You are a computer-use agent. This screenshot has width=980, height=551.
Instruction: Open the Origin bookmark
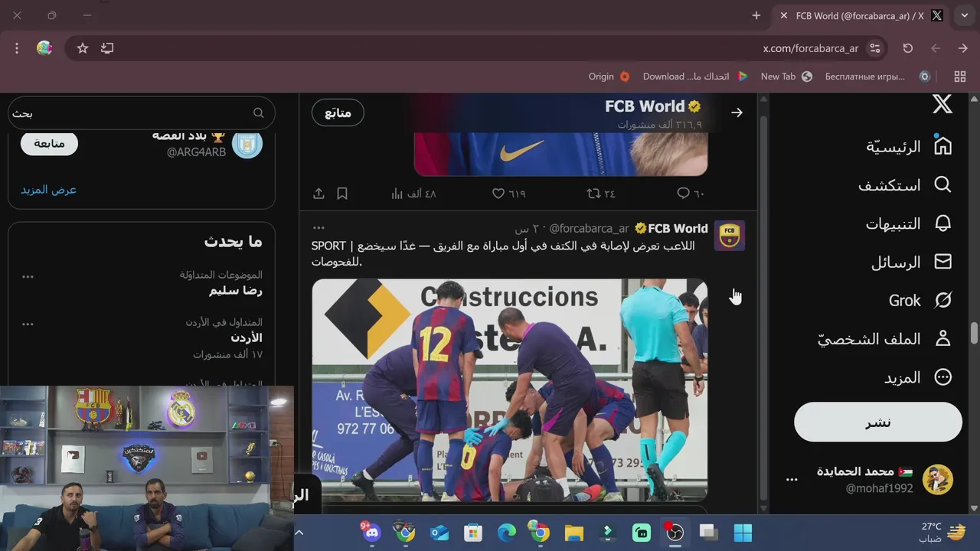click(609, 77)
